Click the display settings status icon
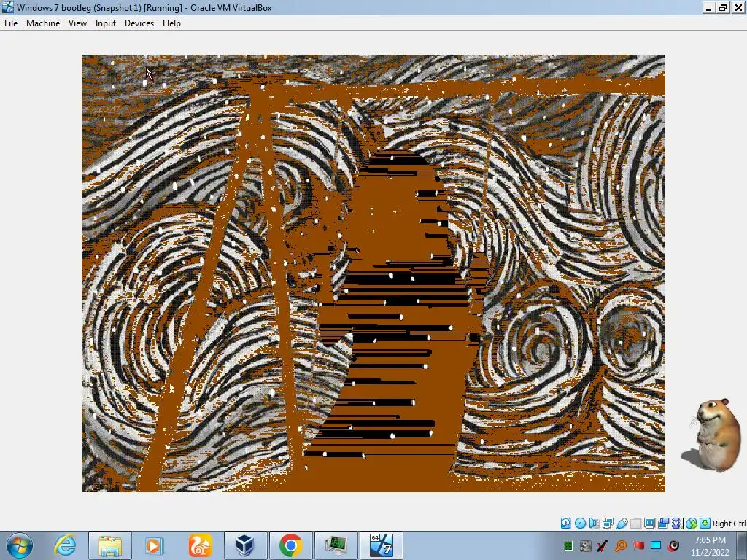This screenshot has height=560, width=747. tap(649, 524)
